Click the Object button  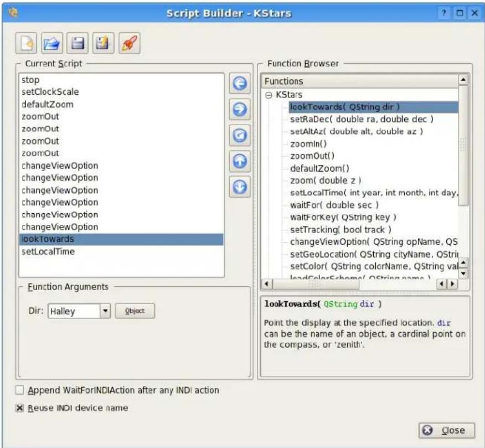135,311
